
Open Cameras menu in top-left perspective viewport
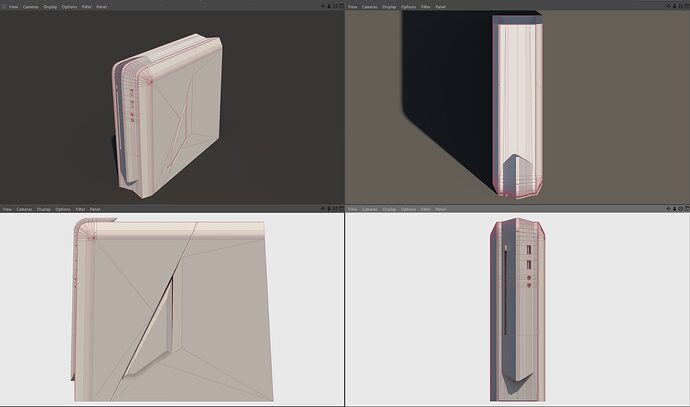(31, 7)
